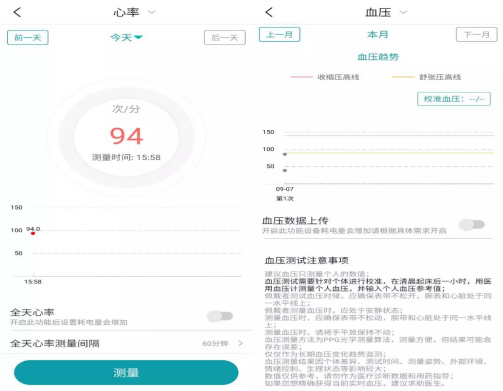Tap the 测量时间: 15:58 text
The image size is (503, 391).
click(126, 157)
